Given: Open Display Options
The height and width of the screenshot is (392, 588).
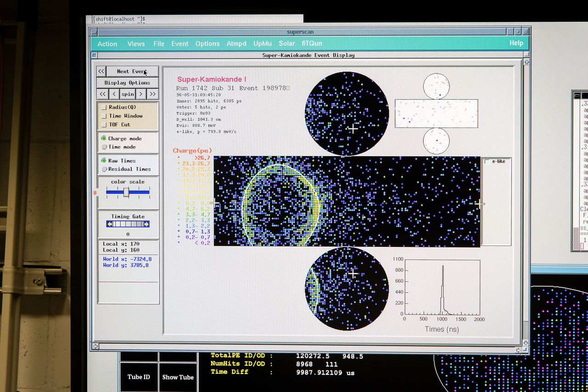Looking at the screenshot, I should 127,83.
